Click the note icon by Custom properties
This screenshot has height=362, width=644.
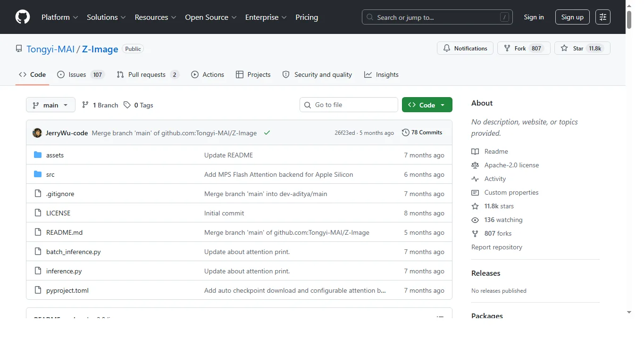click(x=475, y=192)
